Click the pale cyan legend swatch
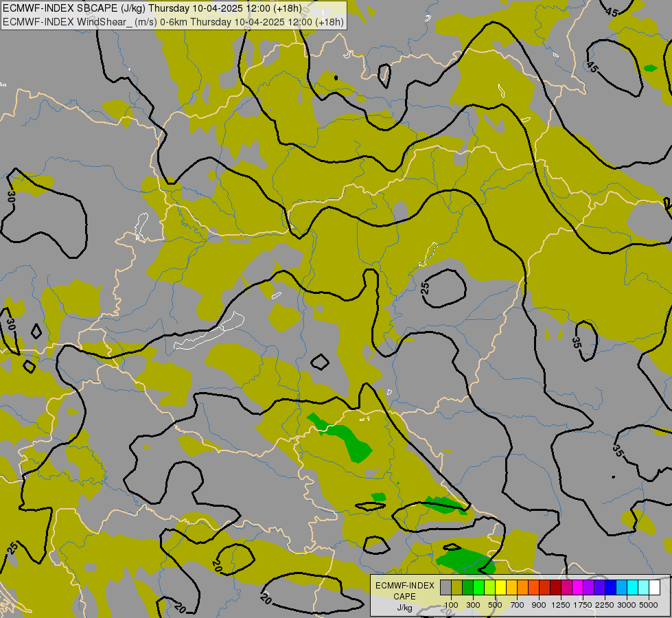Image resolution: width=672 pixels, height=618 pixels. pos(644,587)
